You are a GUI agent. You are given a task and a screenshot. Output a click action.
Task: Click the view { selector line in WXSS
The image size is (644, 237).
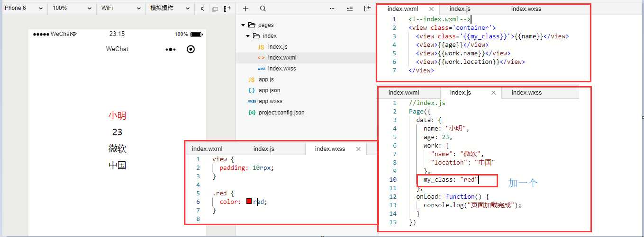pos(223,159)
